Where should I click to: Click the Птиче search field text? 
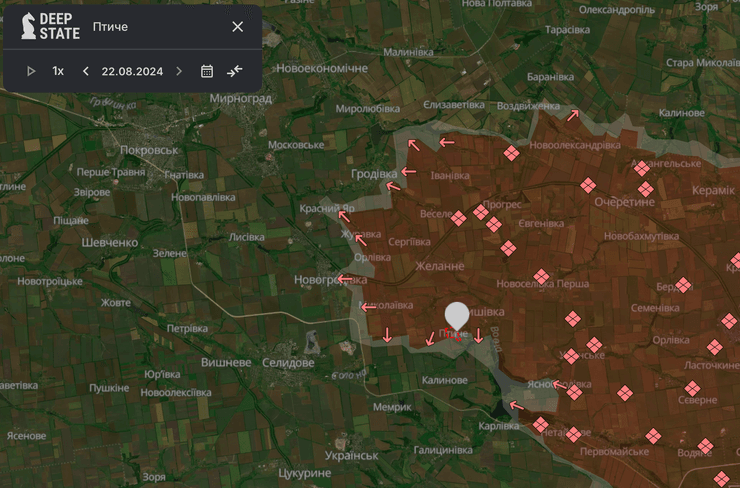coord(110,27)
